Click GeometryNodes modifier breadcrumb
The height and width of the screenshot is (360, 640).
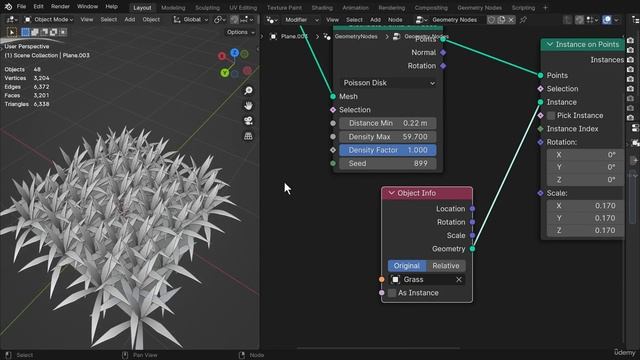(351, 36)
